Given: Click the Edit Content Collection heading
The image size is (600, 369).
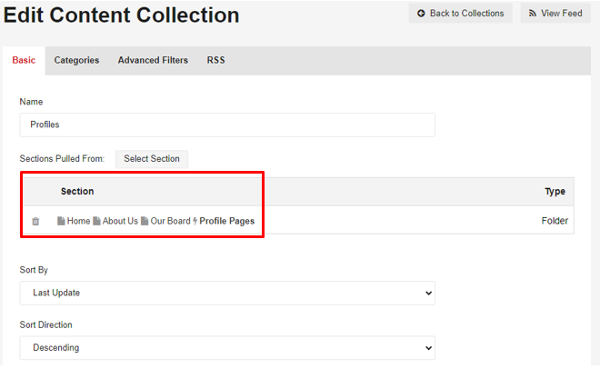Looking at the screenshot, I should (122, 15).
